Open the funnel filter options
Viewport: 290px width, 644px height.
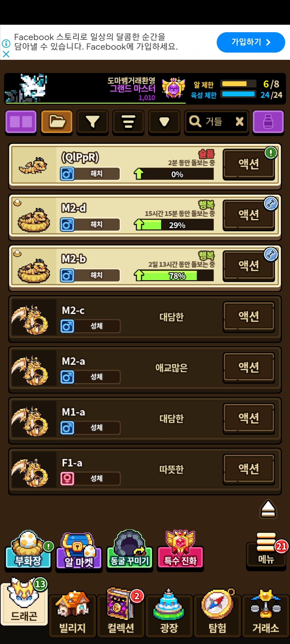tap(93, 122)
